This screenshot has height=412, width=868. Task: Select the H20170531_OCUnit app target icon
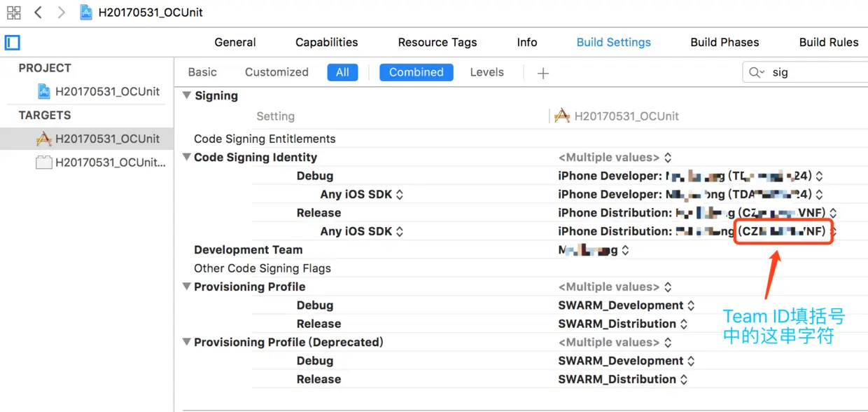pyautogui.click(x=44, y=139)
